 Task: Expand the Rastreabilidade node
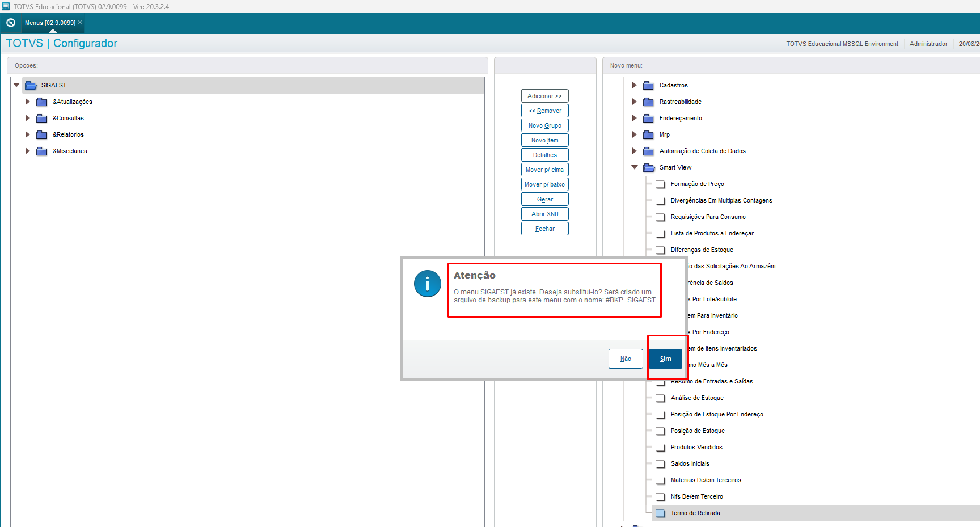[x=635, y=102]
